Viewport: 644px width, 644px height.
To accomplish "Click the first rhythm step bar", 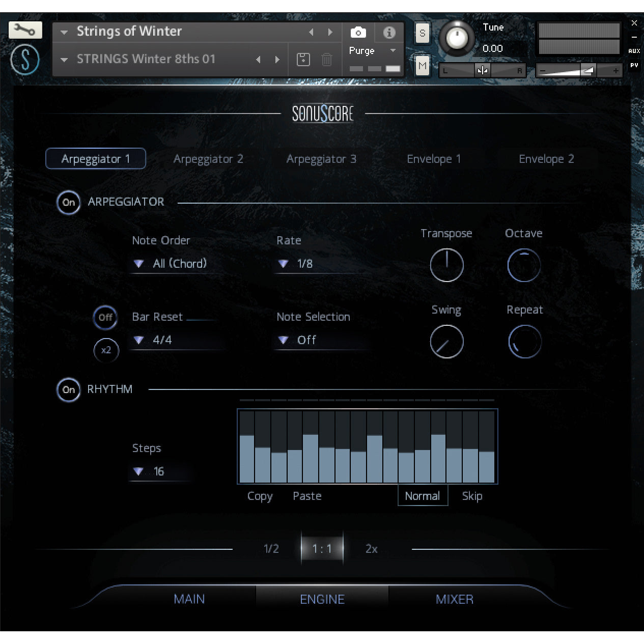I will click(x=247, y=458).
